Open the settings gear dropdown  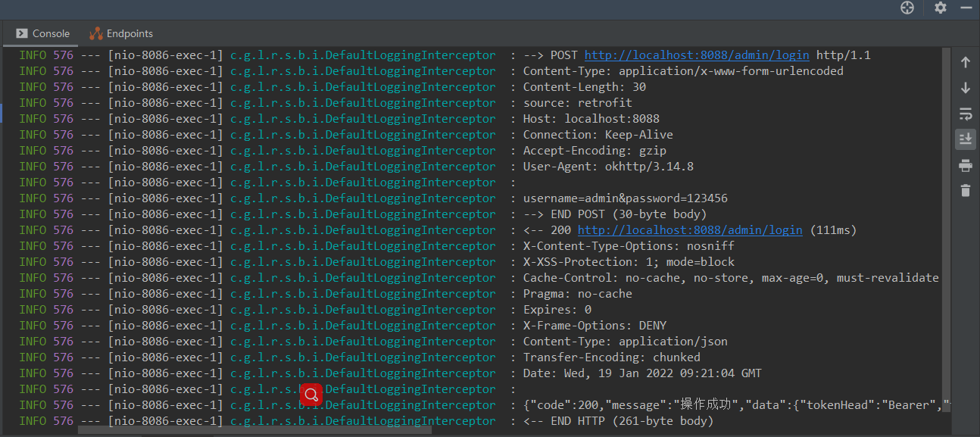(940, 9)
